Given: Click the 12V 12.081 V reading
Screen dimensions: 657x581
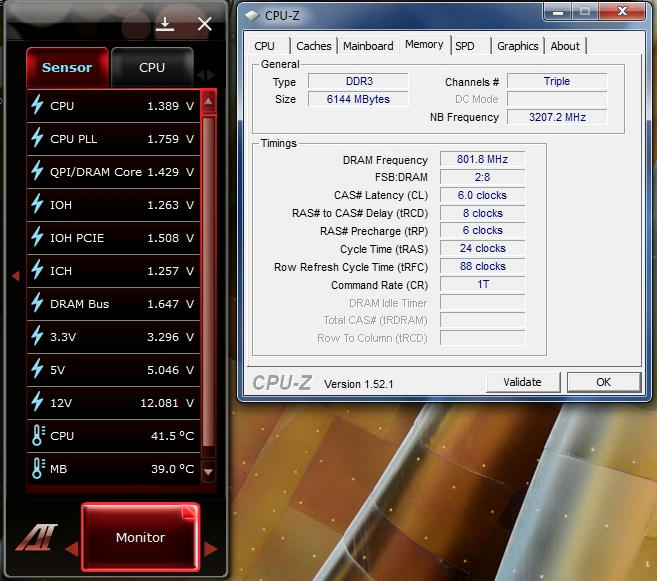Looking at the screenshot, I should [167, 403].
